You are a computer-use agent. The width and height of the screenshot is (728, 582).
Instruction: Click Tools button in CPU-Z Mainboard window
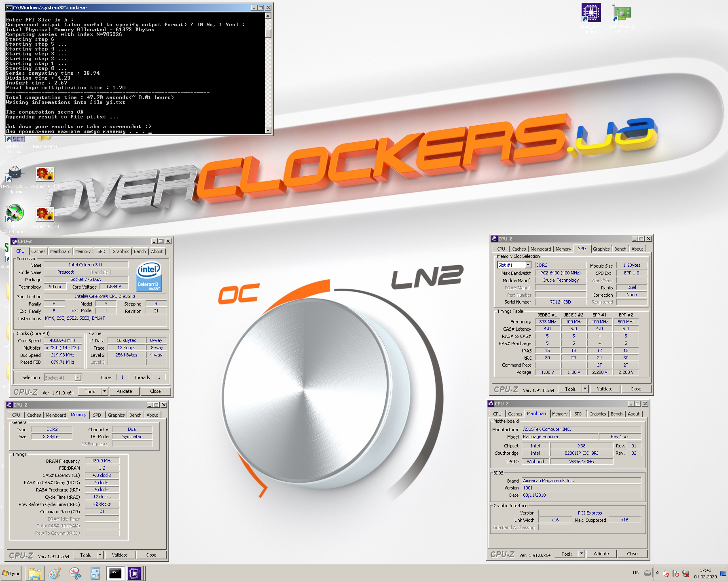(x=567, y=554)
